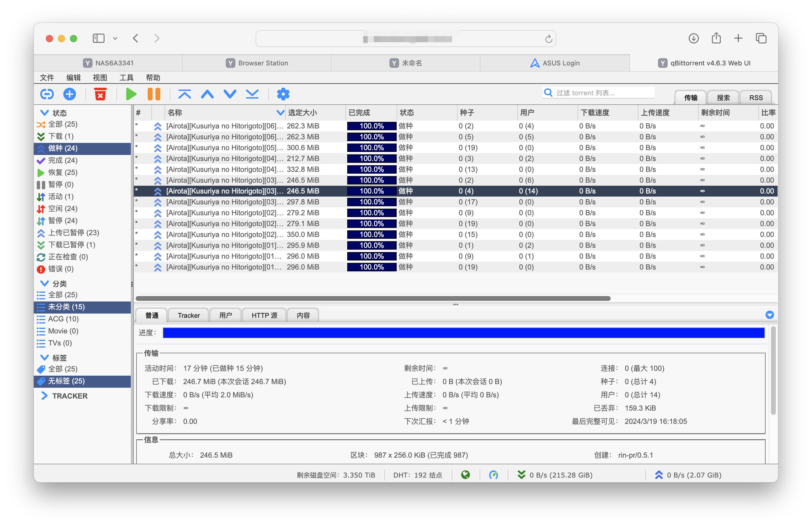812x527 pixels.
Task: Sort by 下载速度 column header
Action: point(608,113)
